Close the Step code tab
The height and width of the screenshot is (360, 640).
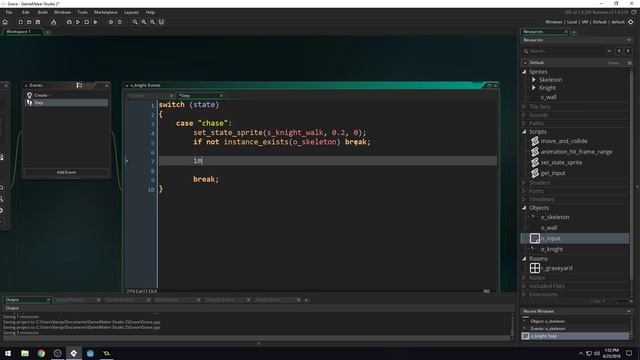(222, 96)
